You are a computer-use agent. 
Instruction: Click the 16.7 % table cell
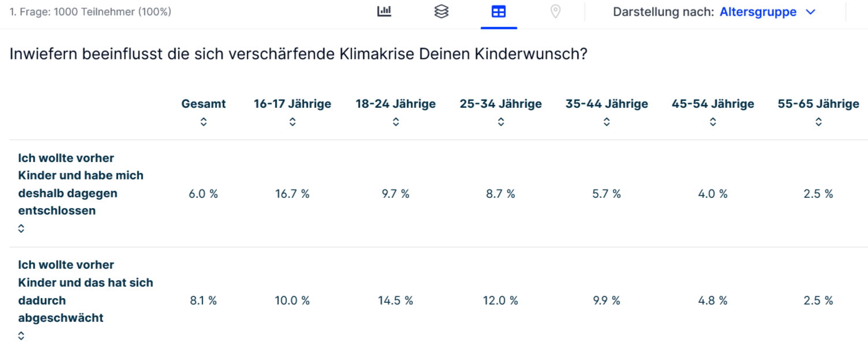click(x=292, y=194)
